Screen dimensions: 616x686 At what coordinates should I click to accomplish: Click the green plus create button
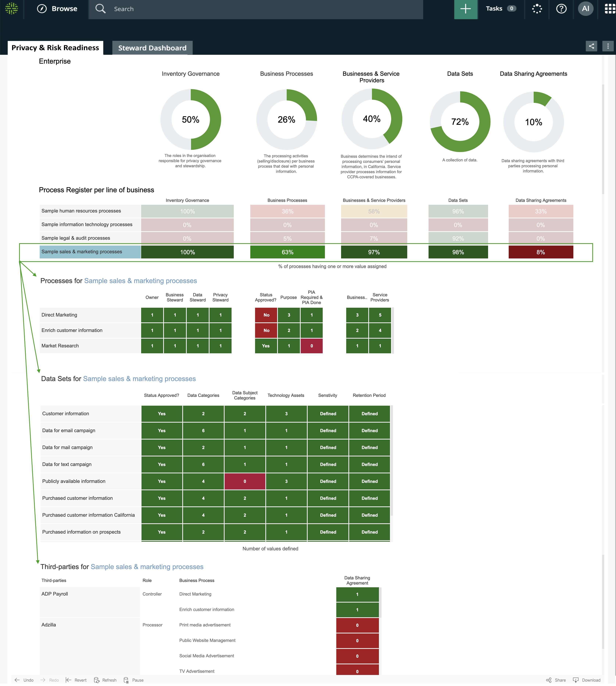coord(465,9)
